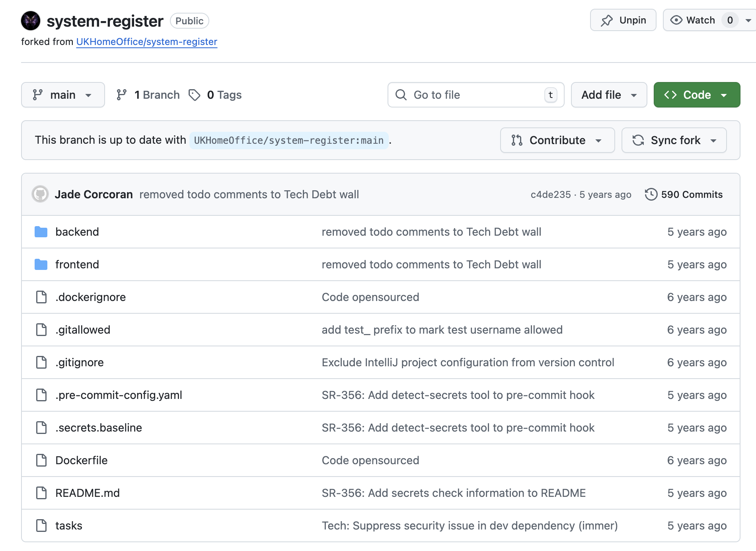Select the Dockerfile file icon
Screen dimensions: 756x551
pyautogui.click(x=41, y=460)
